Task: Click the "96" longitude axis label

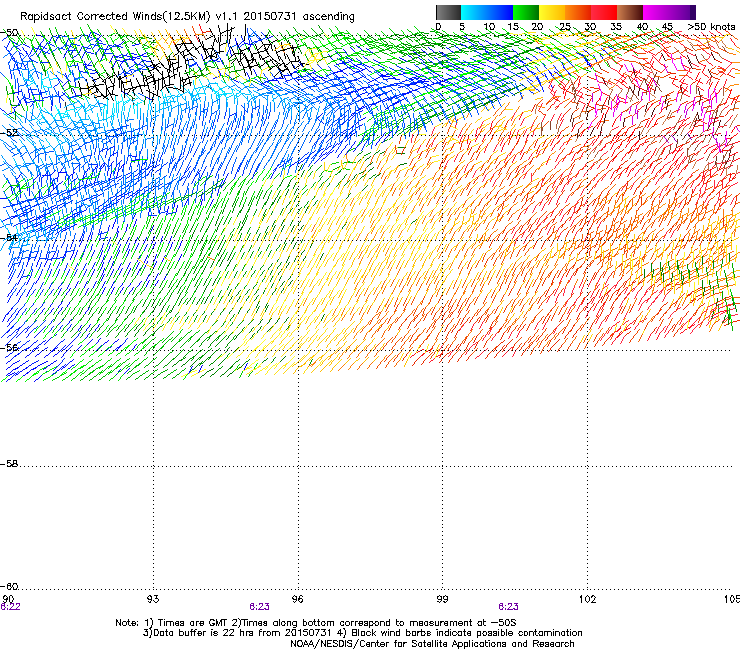Action: point(297,599)
